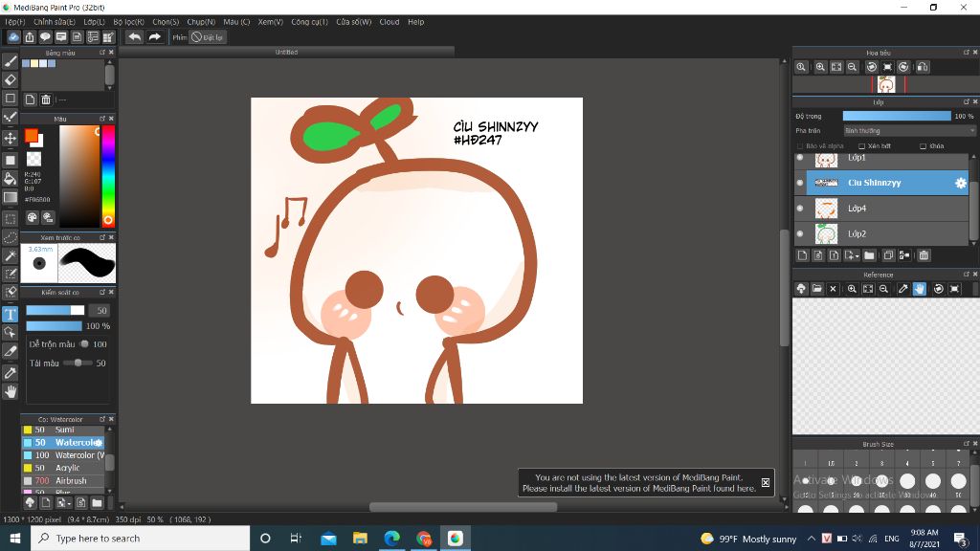Viewport: 980px width, 551px height.
Task: Click the new layer icon
Action: coord(803,255)
